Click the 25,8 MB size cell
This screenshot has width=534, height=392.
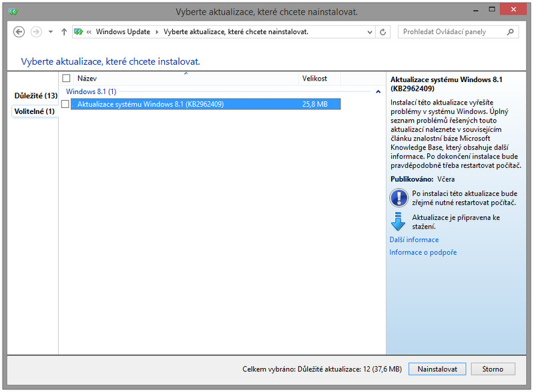(315, 104)
